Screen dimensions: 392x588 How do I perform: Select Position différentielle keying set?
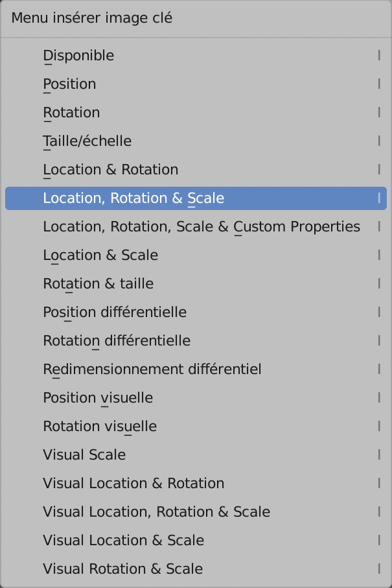115,312
